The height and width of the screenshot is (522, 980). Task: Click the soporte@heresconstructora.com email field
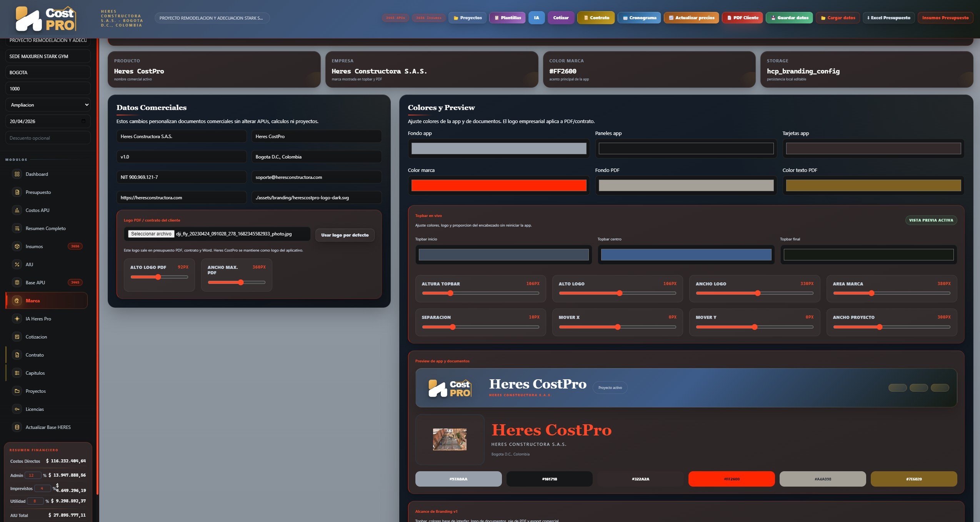click(317, 177)
